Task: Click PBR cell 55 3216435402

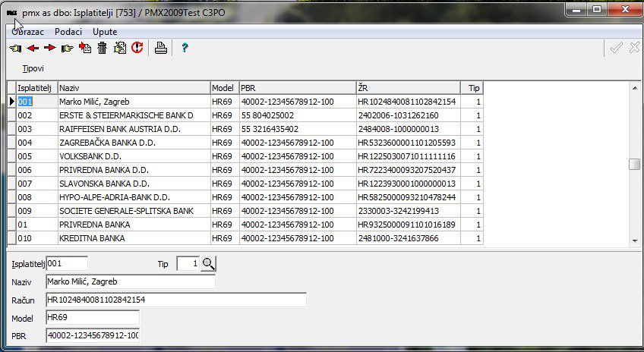Action: click(x=298, y=129)
